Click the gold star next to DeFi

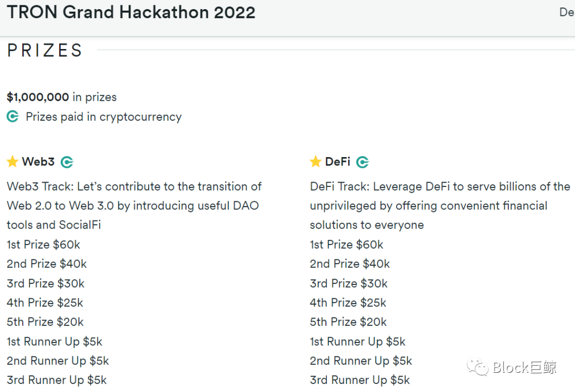(x=316, y=161)
